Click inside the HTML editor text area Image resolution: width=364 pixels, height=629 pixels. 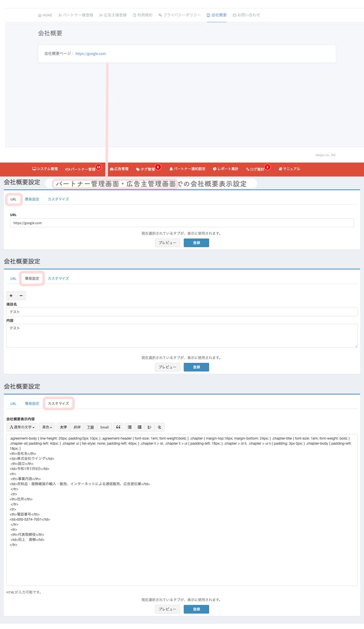(182, 510)
